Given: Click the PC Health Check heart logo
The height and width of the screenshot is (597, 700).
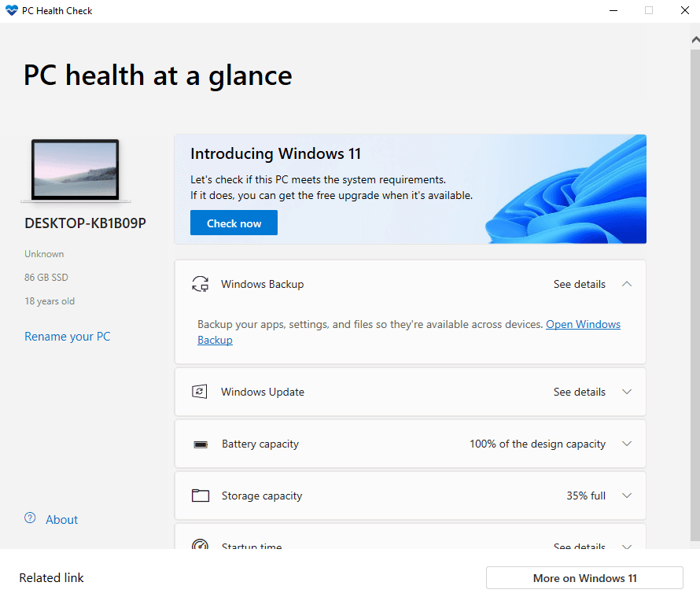Looking at the screenshot, I should [10, 10].
